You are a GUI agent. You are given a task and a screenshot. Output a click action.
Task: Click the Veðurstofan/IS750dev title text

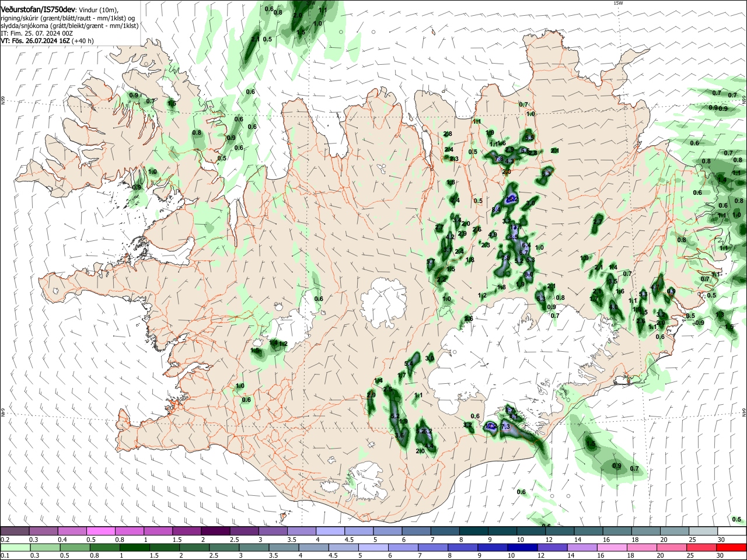(x=37, y=9)
